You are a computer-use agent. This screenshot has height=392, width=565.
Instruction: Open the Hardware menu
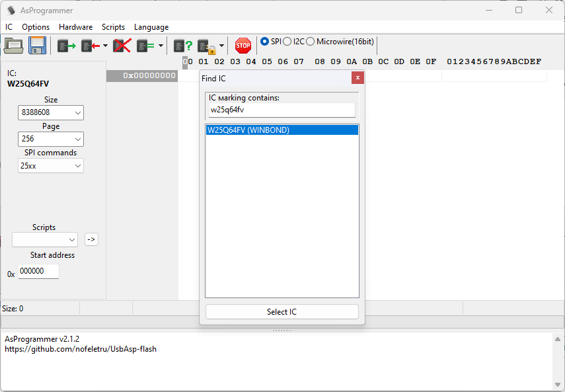coord(76,27)
